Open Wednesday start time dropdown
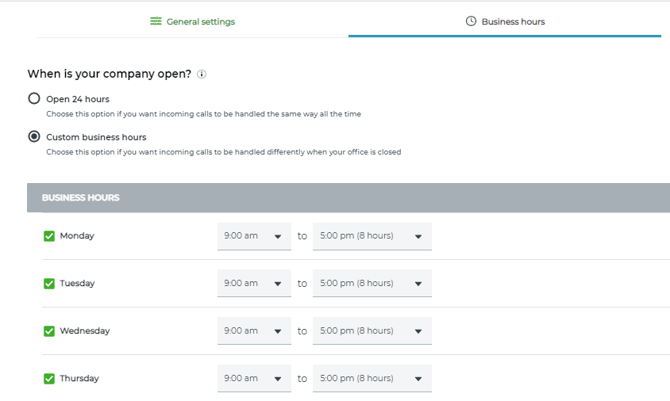The height and width of the screenshot is (401, 670). pyautogui.click(x=254, y=331)
